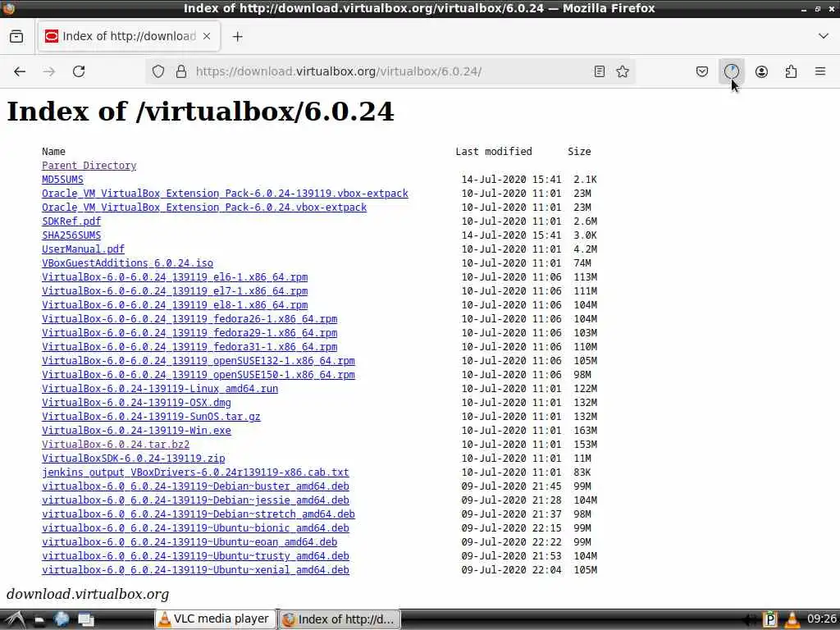Open the system start menu icon
840x630 pixels.
click(x=14, y=620)
